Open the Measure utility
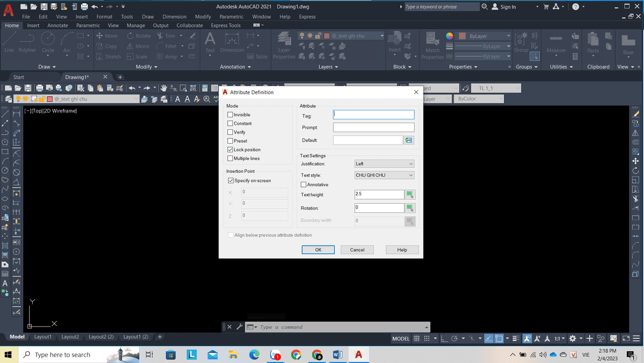This screenshot has width=644, height=363. click(x=556, y=43)
